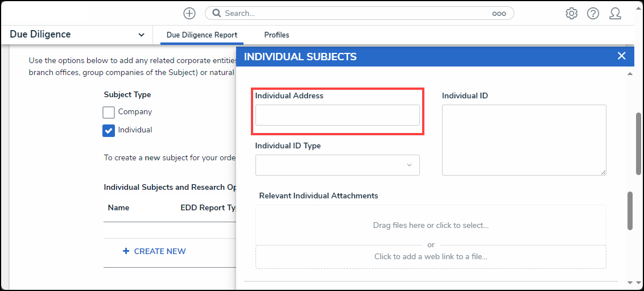
Task: Click into the Individual Address field
Action: point(337,115)
